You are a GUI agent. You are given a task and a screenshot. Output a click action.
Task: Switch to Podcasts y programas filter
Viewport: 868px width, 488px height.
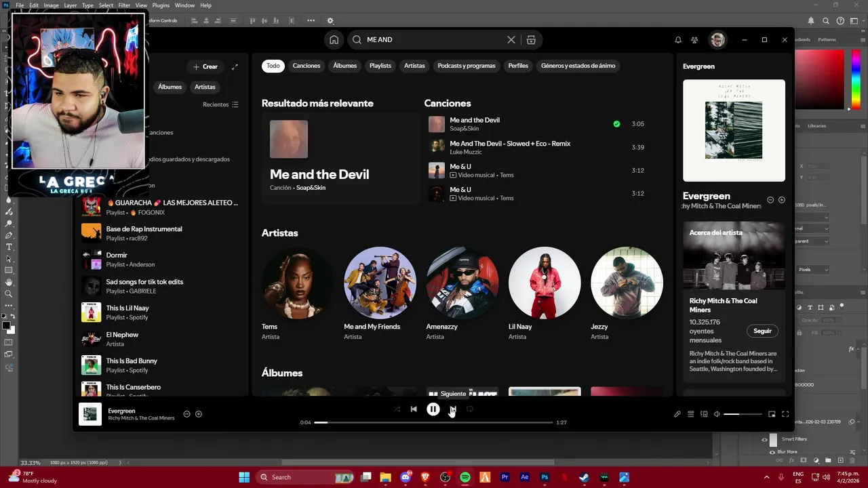pyautogui.click(x=467, y=66)
